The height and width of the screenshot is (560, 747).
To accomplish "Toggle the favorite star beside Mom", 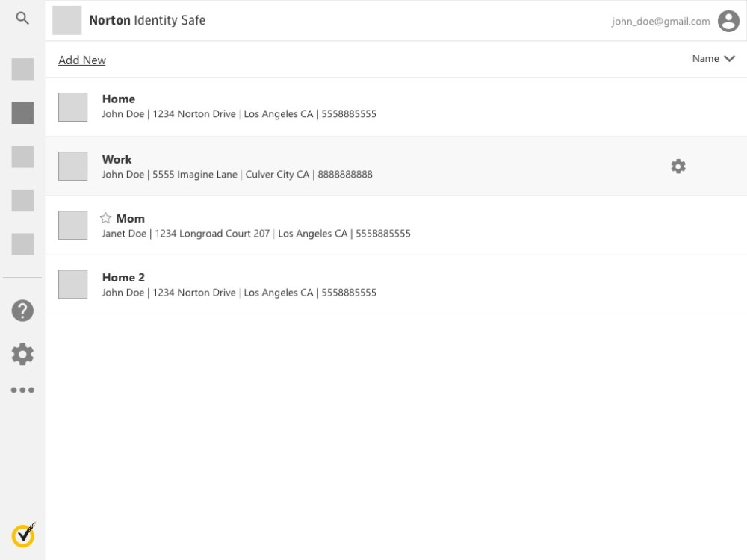I will [x=105, y=218].
